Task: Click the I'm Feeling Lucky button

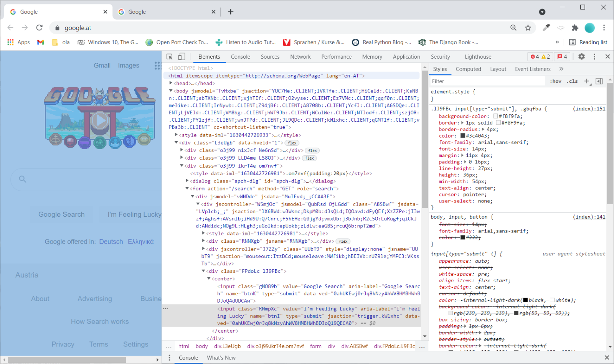Action: tap(130, 214)
